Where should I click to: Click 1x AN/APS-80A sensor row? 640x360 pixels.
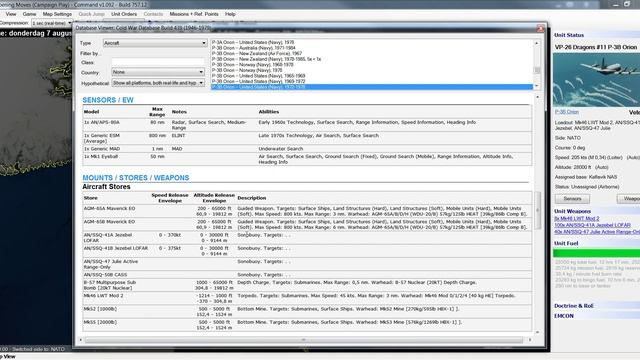click(307, 125)
